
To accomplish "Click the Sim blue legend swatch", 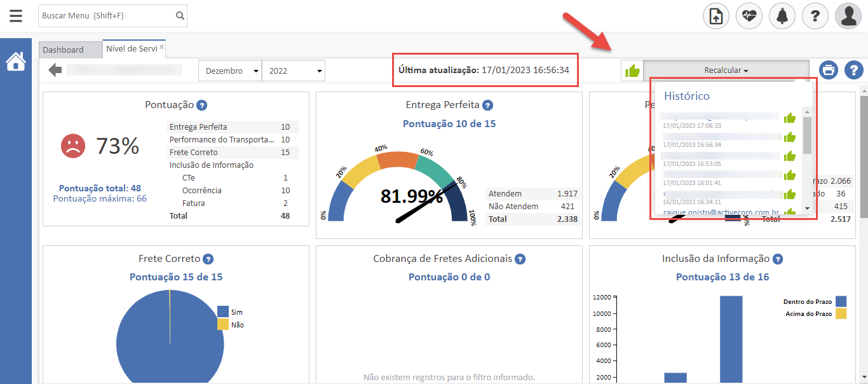I will click(x=223, y=312).
